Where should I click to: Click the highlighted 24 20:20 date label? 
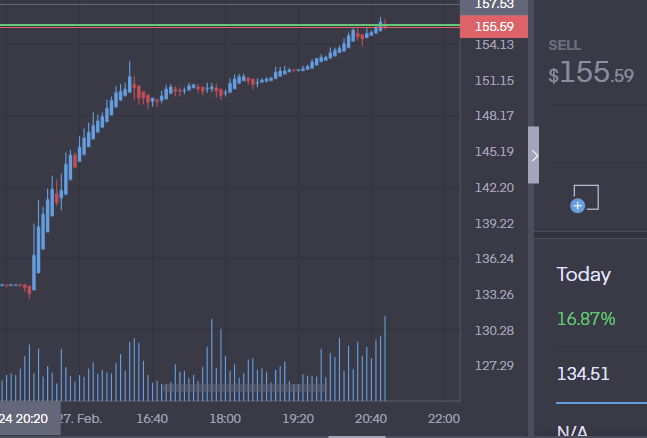tap(26, 418)
